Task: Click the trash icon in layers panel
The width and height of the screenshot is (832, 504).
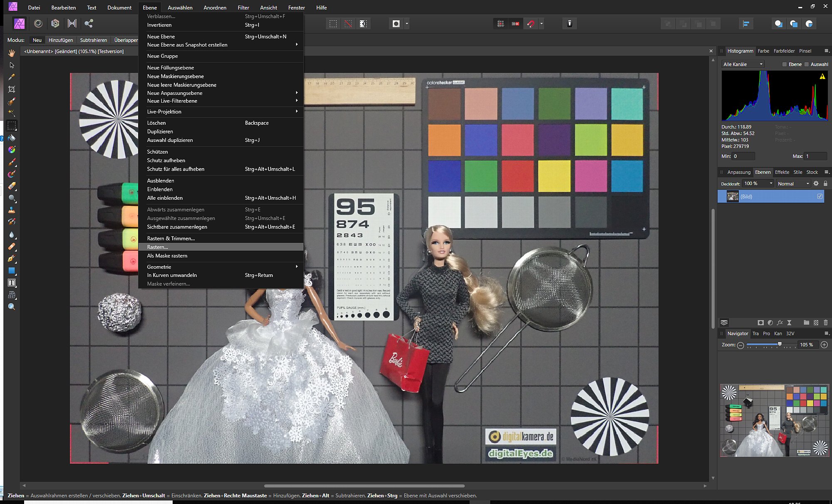Action: pos(826,323)
